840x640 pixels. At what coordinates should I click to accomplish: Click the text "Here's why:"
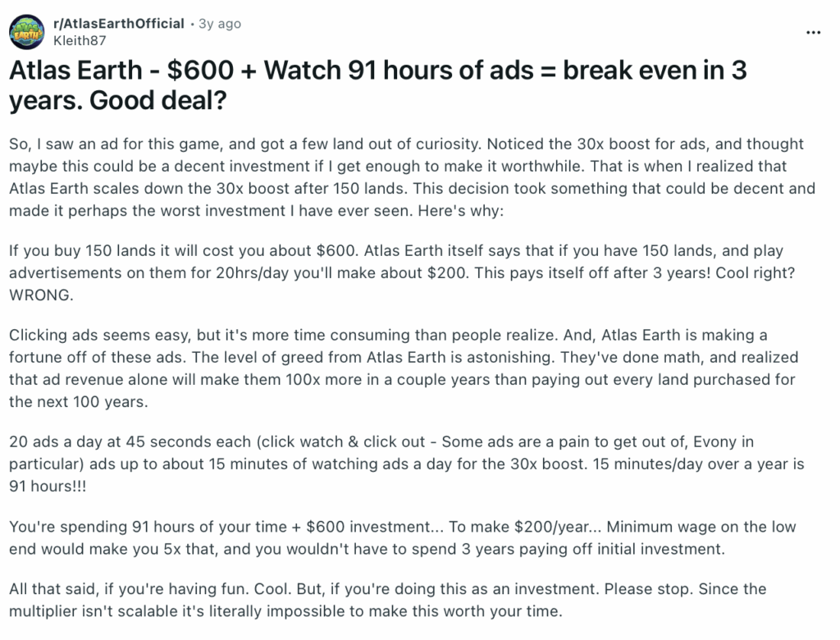[x=459, y=210]
